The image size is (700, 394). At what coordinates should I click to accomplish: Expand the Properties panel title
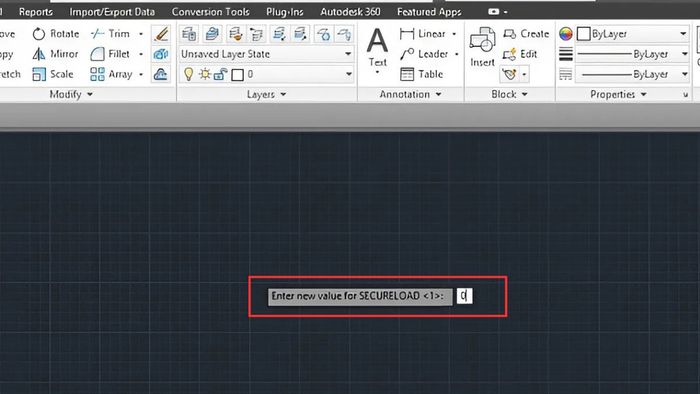(x=618, y=94)
